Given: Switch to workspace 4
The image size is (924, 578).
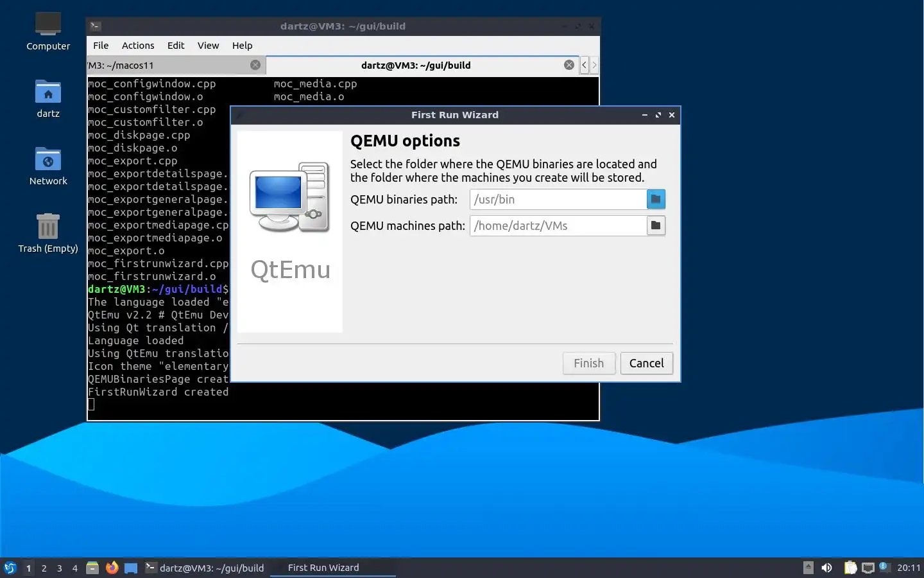Looking at the screenshot, I should 74,568.
